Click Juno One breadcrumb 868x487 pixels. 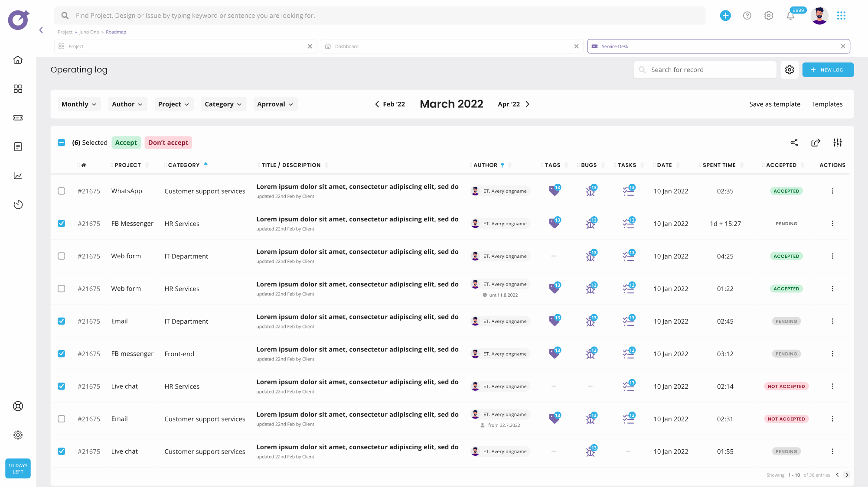coord(89,32)
